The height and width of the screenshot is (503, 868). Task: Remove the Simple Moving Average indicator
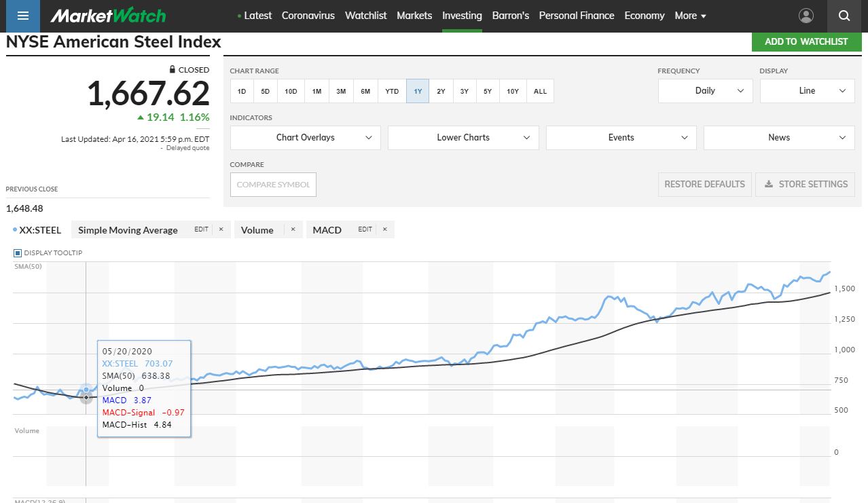(x=221, y=229)
